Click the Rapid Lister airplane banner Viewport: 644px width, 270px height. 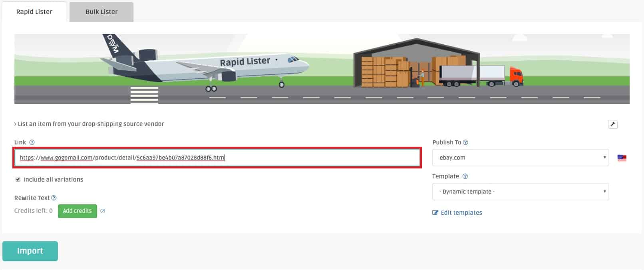[322, 69]
